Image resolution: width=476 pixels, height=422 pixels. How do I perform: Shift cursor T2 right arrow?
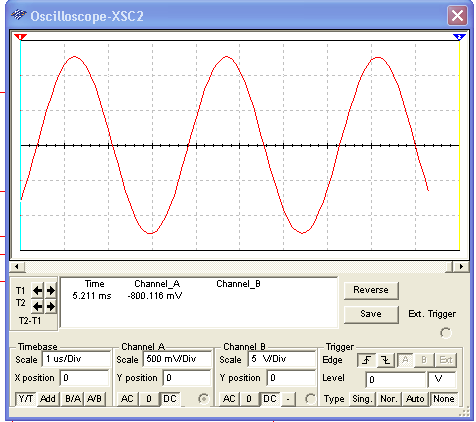tap(51, 306)
